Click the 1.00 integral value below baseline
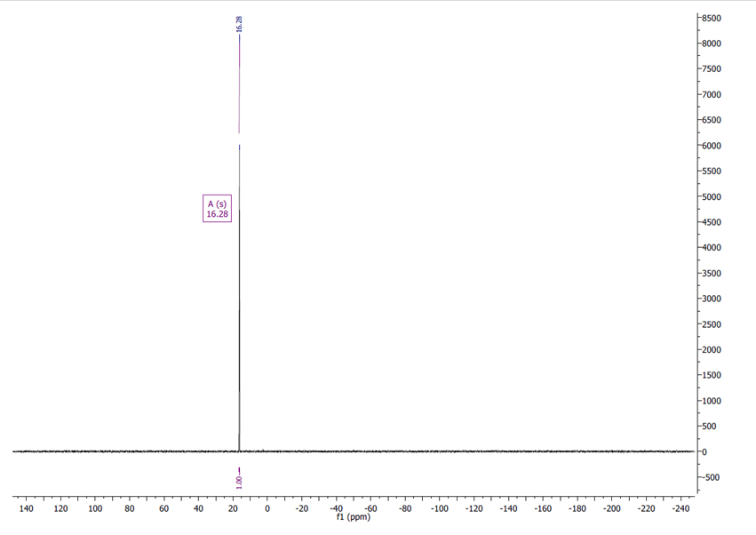756x535 pixels. (239, 481)
